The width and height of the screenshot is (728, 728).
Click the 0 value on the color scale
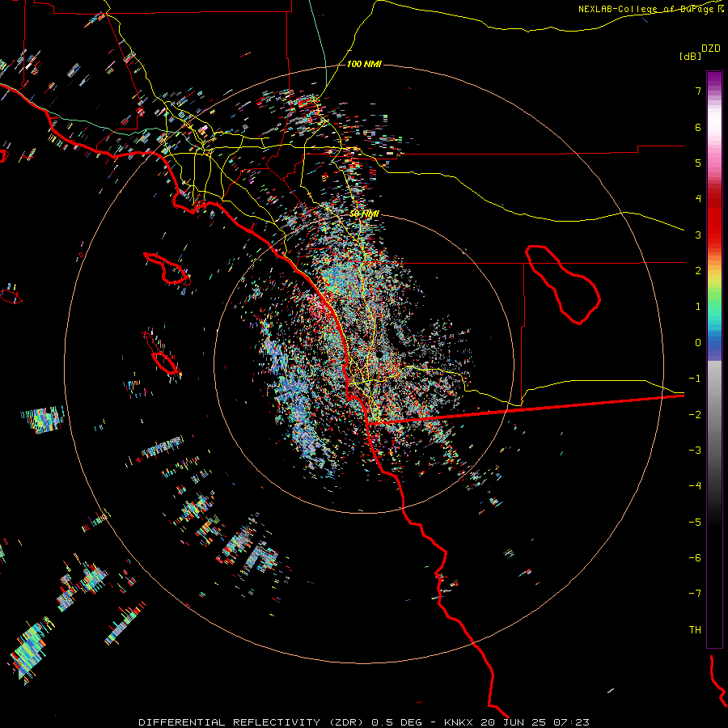click(698, 343)
